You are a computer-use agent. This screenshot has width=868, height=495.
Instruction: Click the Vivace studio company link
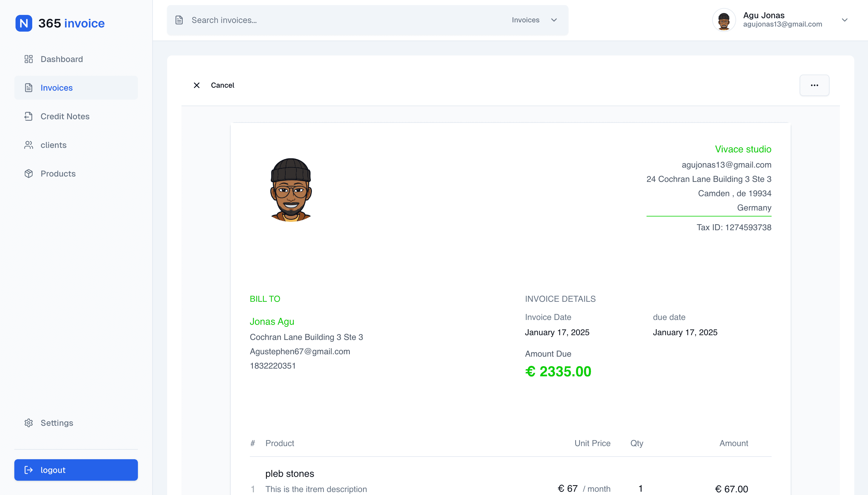point(744,149)
